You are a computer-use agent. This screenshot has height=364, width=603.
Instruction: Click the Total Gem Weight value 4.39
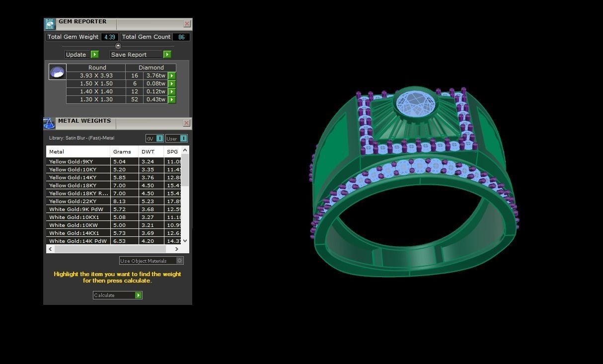click(109, 37)
